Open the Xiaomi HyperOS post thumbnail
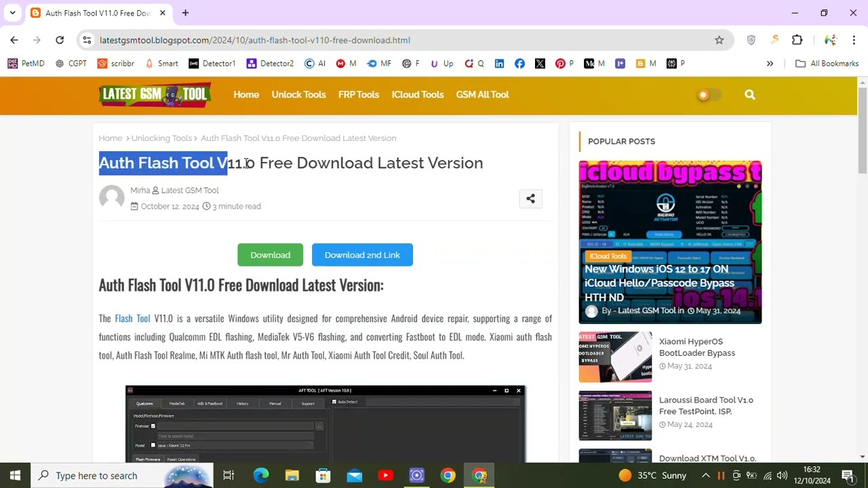This screenshot has width=868, height=488. click(x=615, y=357)
